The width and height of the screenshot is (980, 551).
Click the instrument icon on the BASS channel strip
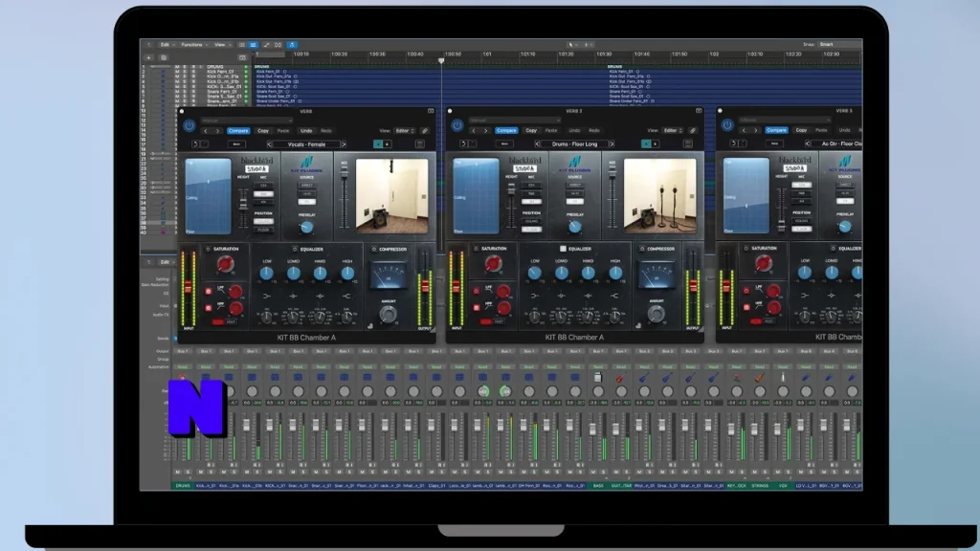598,377
